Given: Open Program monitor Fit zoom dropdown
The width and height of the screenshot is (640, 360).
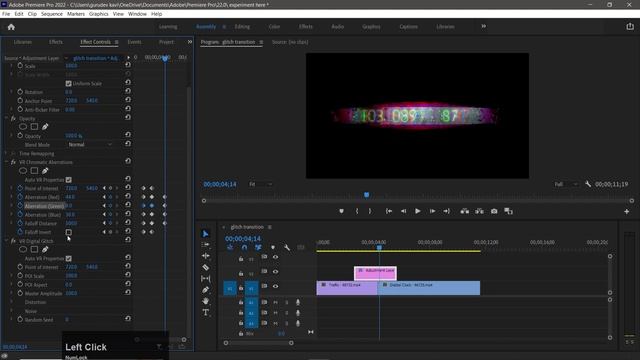Looking at the screenshot, I should 260,184.
